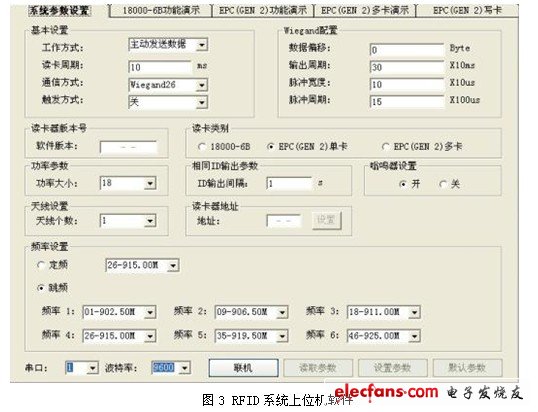Click the 联机 connect button

pos(243,368)
